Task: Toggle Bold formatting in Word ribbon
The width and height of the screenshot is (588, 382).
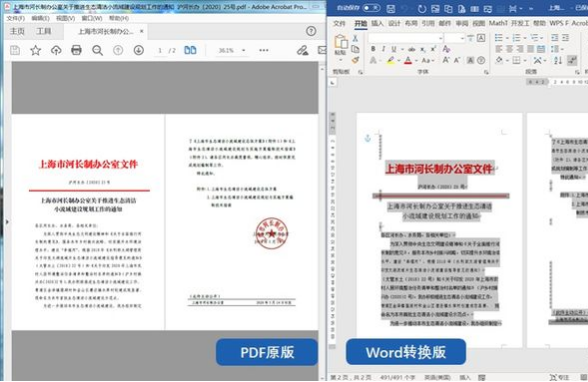Action: (373, 49)
